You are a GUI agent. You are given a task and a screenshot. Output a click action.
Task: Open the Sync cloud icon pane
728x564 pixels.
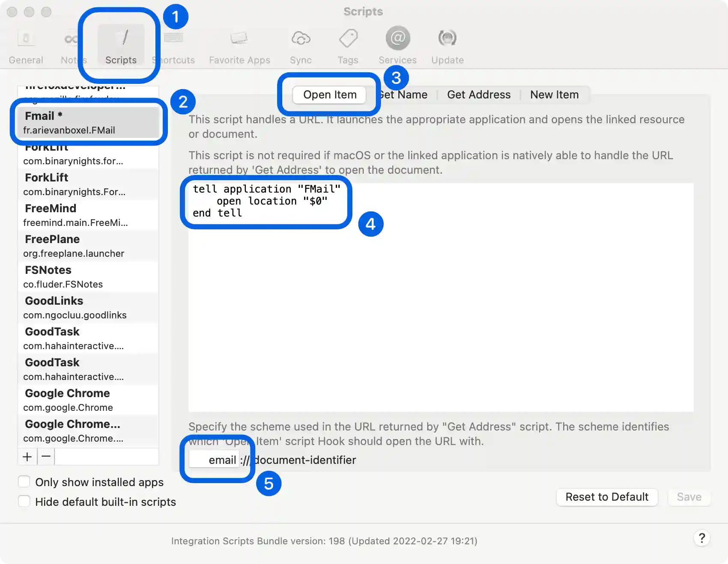pos(301,47)
